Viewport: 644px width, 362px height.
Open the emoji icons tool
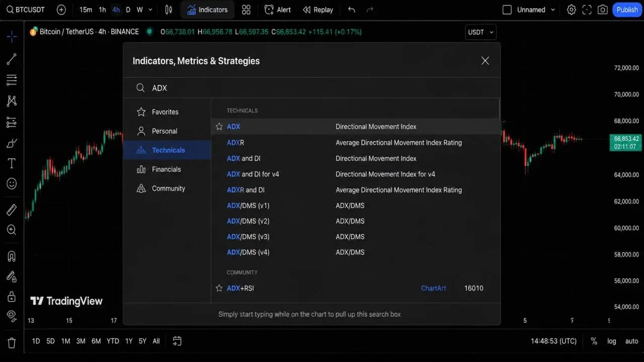tap(12, 184)
